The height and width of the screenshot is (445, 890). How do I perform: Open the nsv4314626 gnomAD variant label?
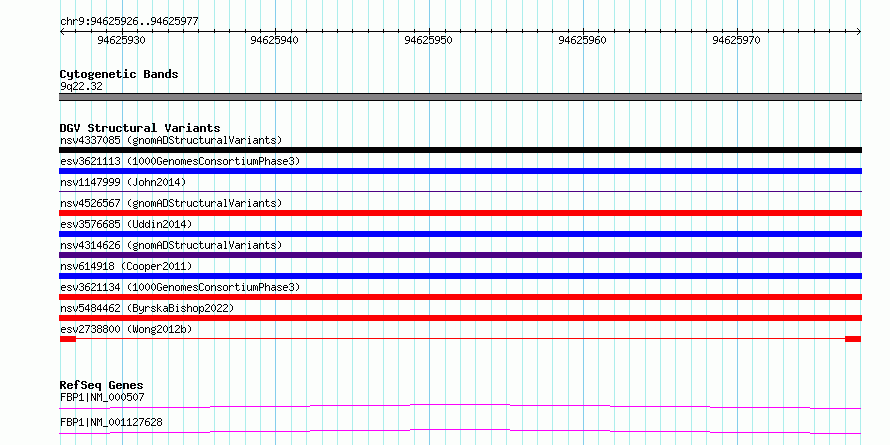click(171, 245)
